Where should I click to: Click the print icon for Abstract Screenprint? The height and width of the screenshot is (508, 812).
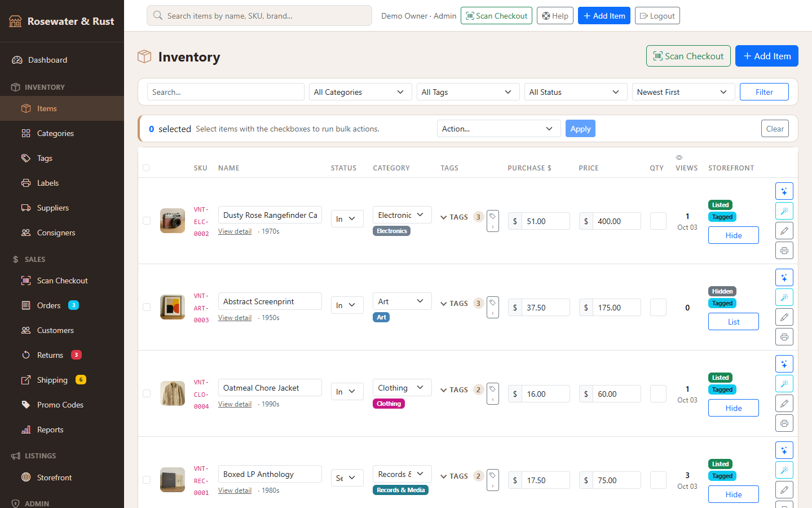(784, 336)
